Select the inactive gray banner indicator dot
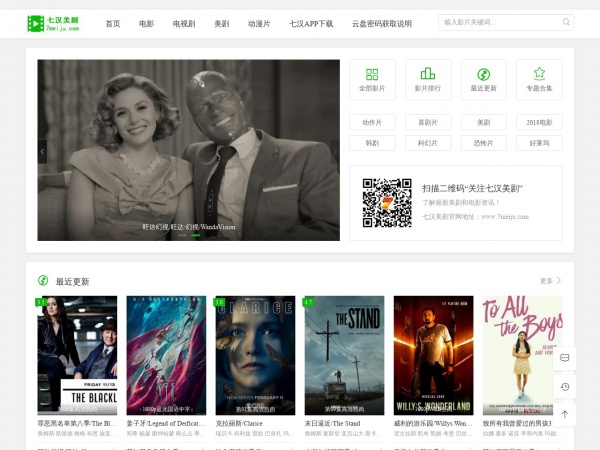 click(183, 235)
